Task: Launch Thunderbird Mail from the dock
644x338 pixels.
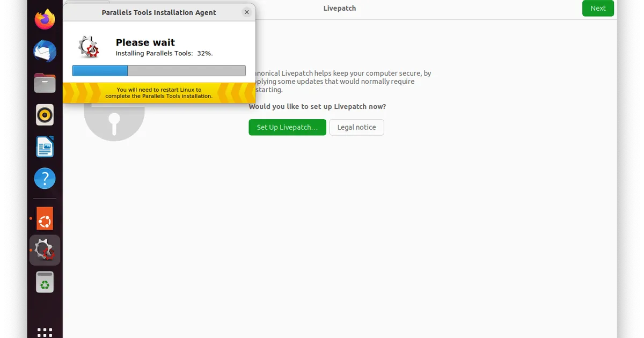Action: [x=45, y=52]
